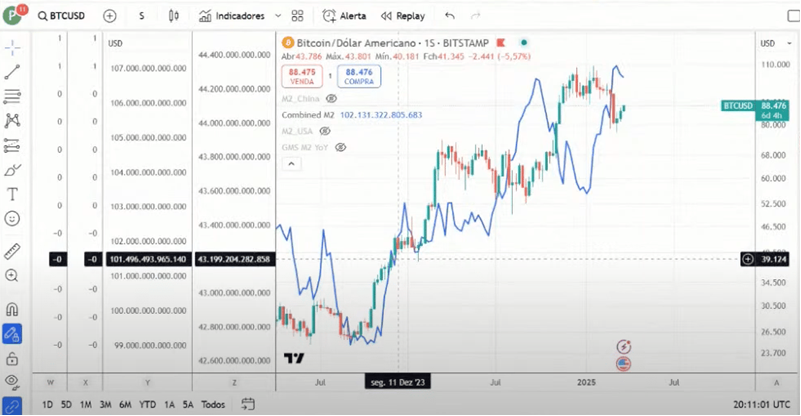
Task: Collapse the indicator legend chevron
Action: coord(291,164)
